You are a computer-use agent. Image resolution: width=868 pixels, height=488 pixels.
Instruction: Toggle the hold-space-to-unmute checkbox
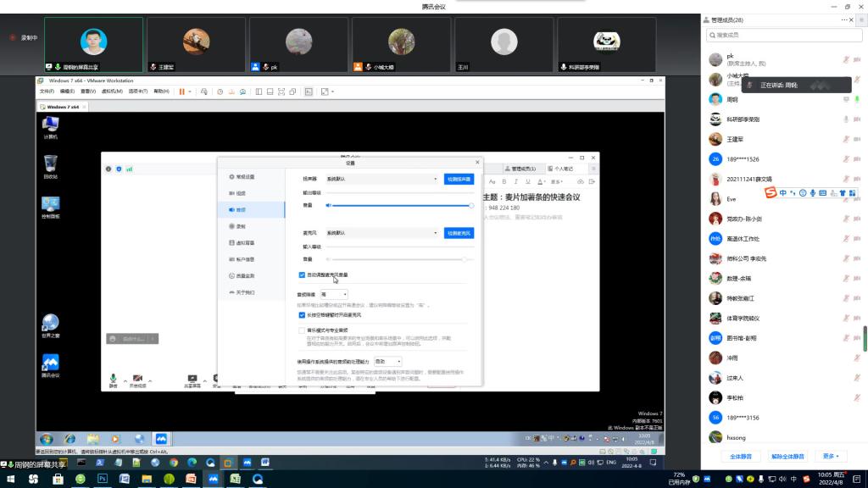[x=302, y=314]
